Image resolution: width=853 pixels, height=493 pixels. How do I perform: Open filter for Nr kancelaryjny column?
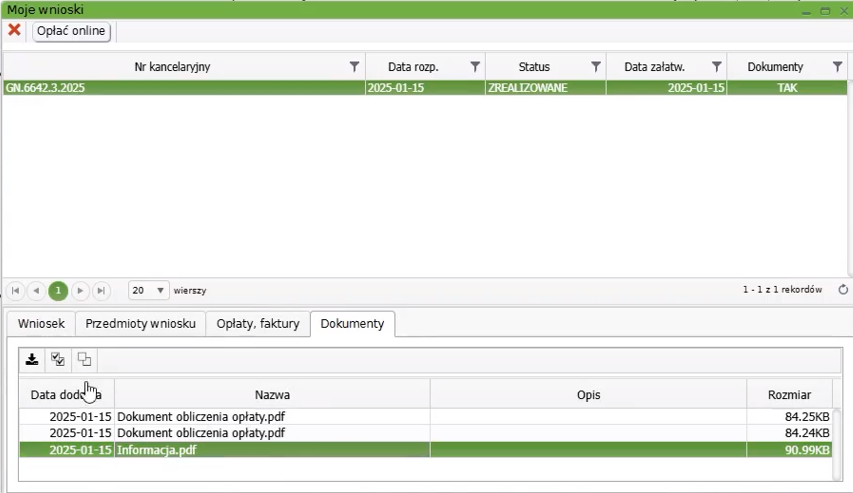point(354,67)
